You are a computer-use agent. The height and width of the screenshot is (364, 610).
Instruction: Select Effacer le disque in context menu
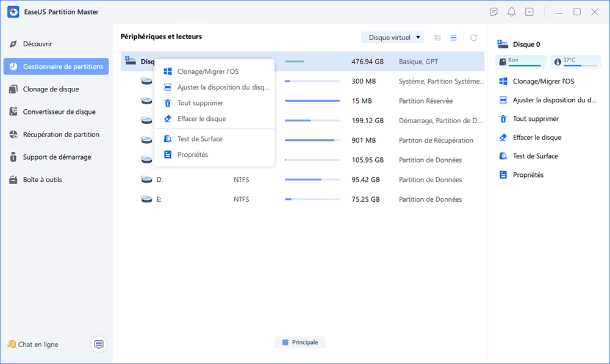214,119
